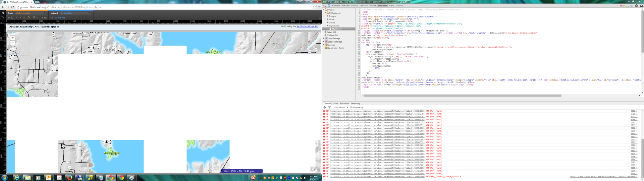Open the top frame context dropdown
The height and width of the screenshot is (181, 644).
(341, 107)
